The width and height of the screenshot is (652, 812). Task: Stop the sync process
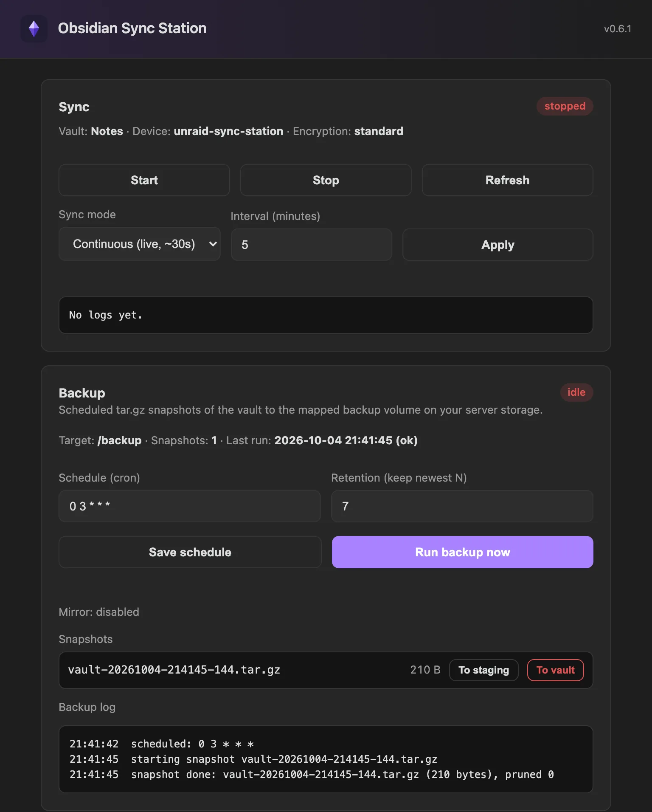click(x=326, y=180)
